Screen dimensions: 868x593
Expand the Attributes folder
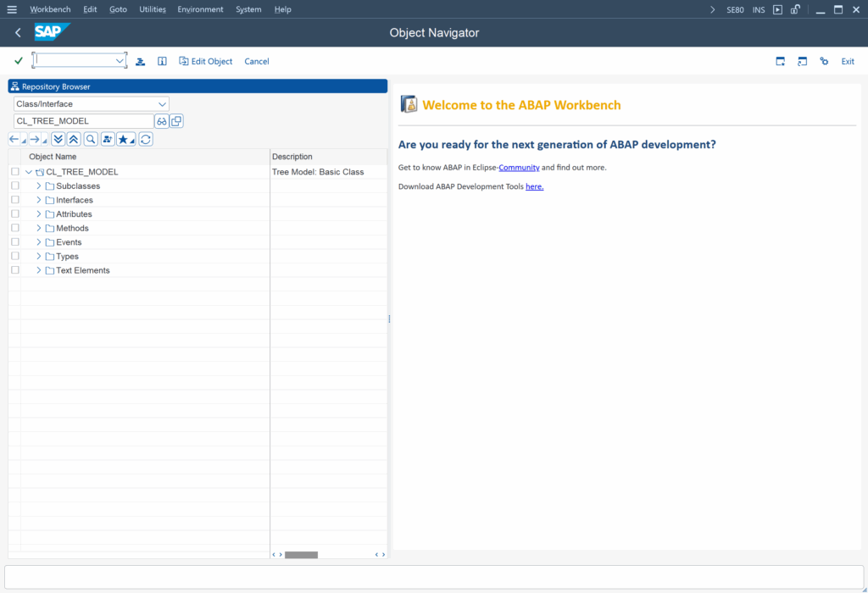pos(39,213)
